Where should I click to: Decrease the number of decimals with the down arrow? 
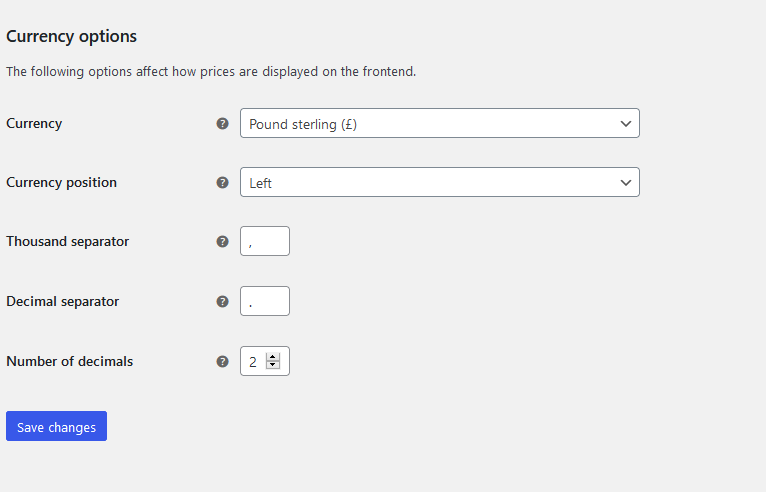[273, 366]
